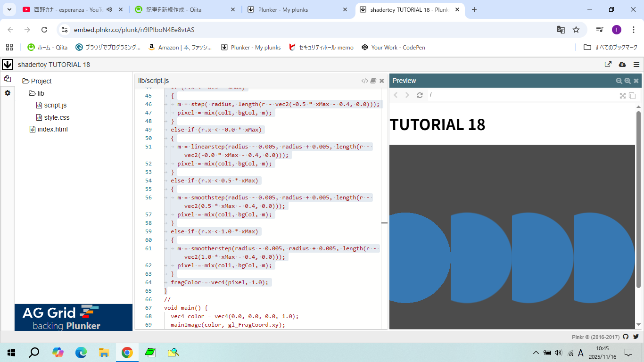This screenshot has height=362, width=644.
Task: Open Plunker Twitter link in footer
Action: click(x=636, y=337)
